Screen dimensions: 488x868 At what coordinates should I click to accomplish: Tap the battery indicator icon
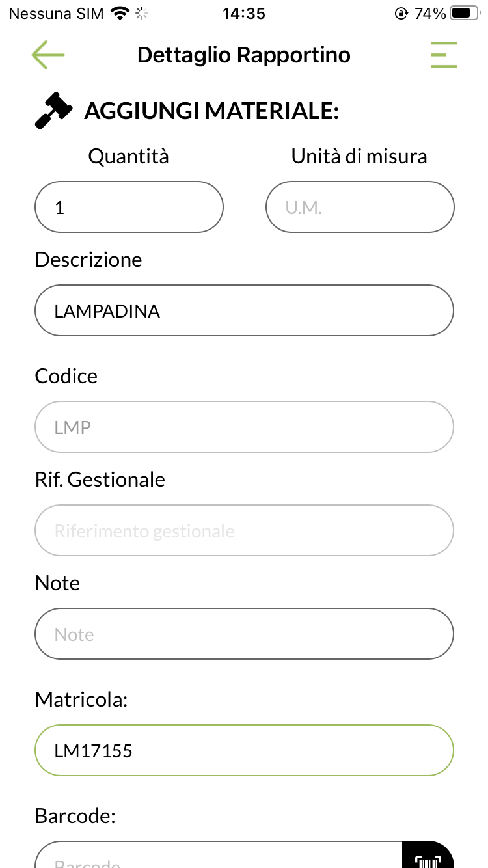coord(464,14)
